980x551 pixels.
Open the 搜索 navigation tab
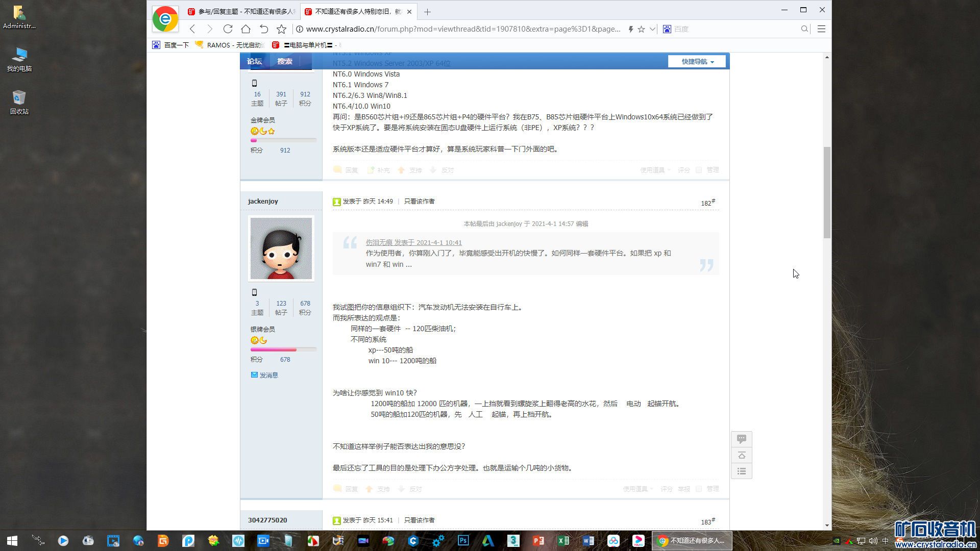pyautogui.click(x=284, y=61)
